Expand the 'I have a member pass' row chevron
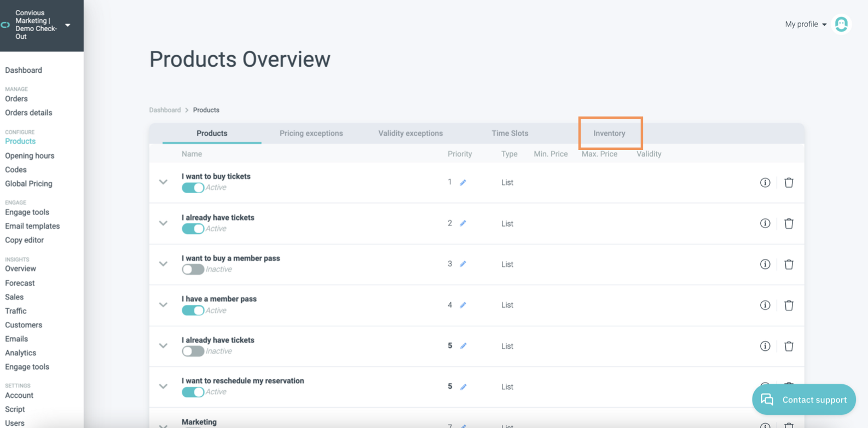 [163, 305]
